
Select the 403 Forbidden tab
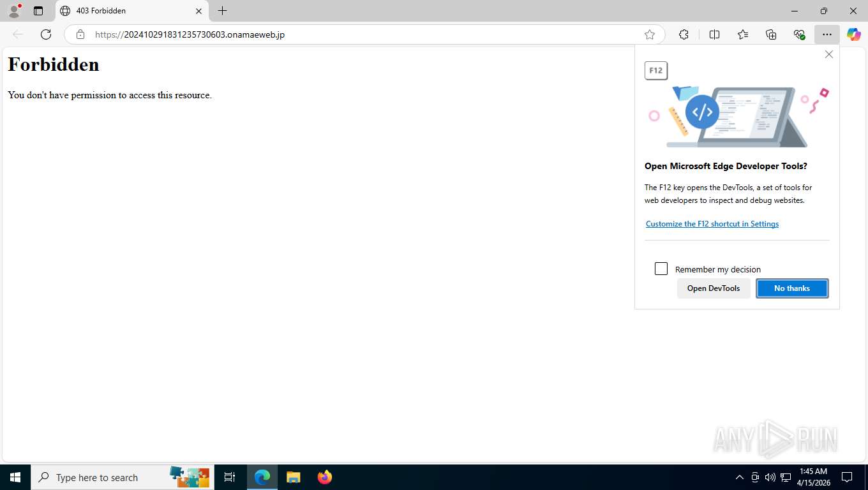(x=131, y=11)
